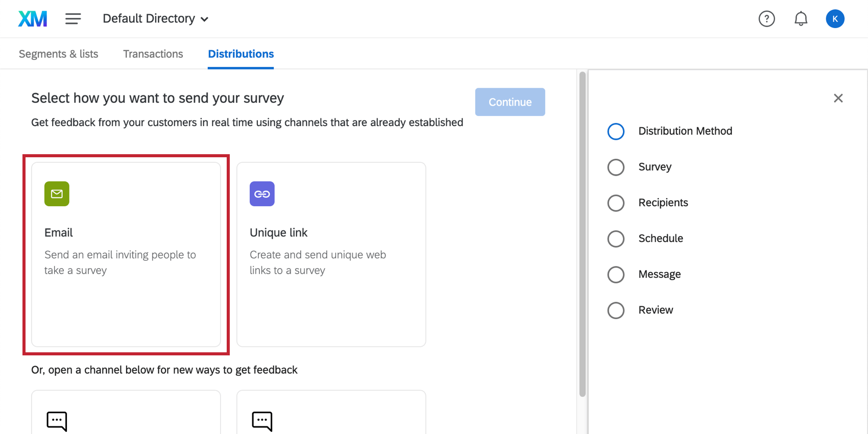Show notifications via the bell icon

(801, 19)
